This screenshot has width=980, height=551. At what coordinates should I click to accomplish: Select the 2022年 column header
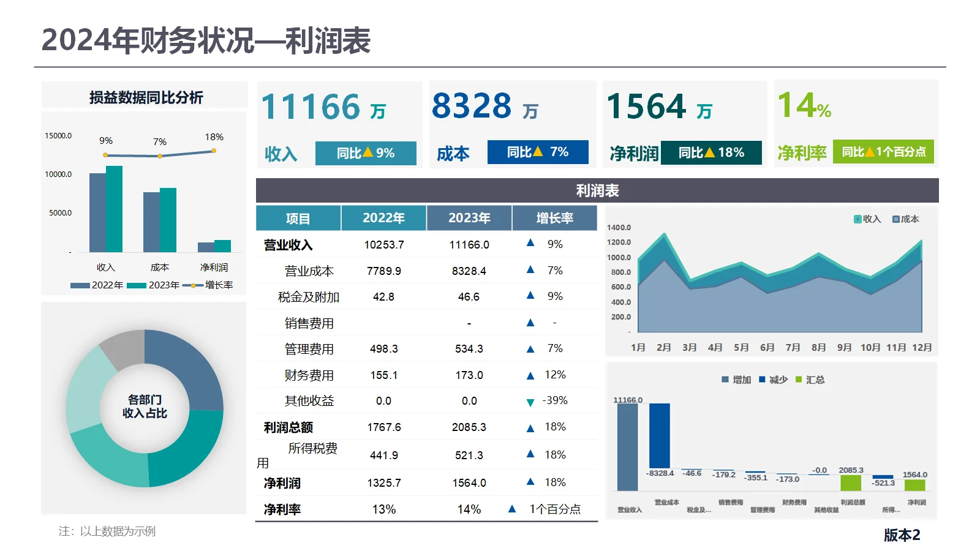tap(383, 218)
